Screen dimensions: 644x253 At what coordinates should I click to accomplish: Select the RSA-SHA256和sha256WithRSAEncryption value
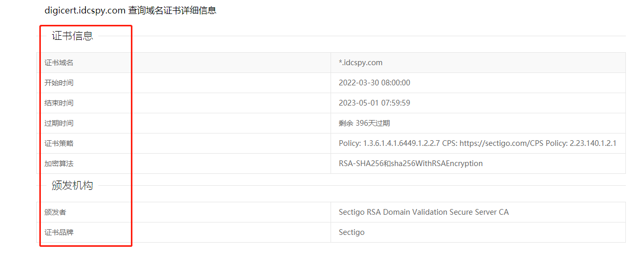pyautogui.click(x=410, y=163)
